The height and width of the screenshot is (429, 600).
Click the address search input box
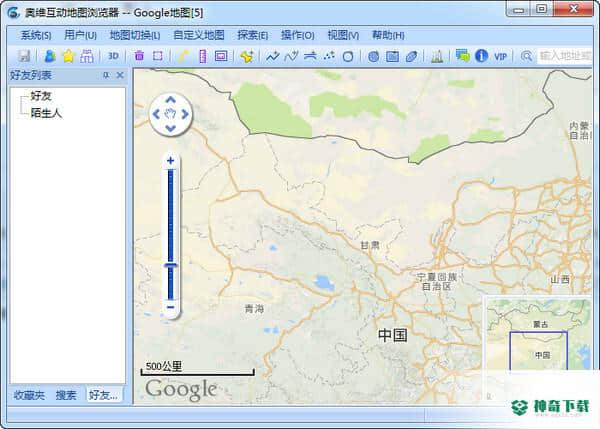point(565,56)
